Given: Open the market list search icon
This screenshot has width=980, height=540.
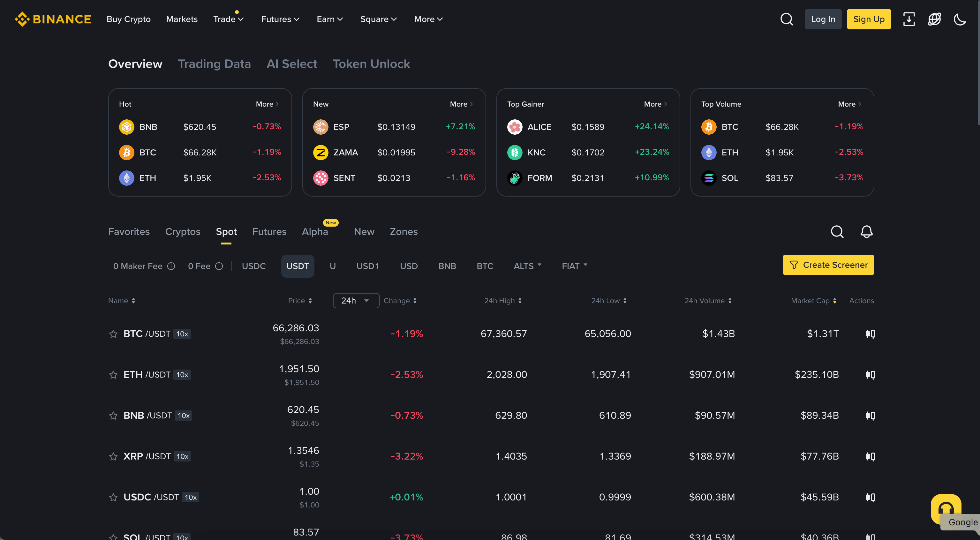Looking at the screenshot, I should tap(837, 232).
